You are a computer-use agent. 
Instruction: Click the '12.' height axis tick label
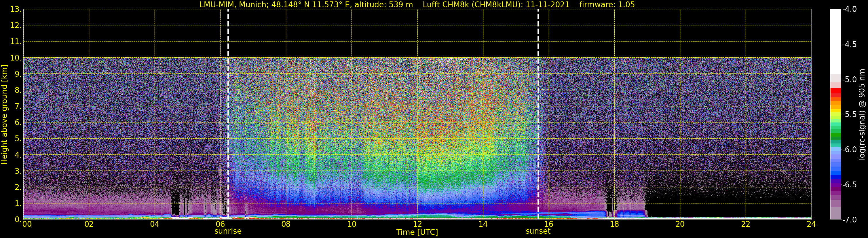click(x=16, y=26)
